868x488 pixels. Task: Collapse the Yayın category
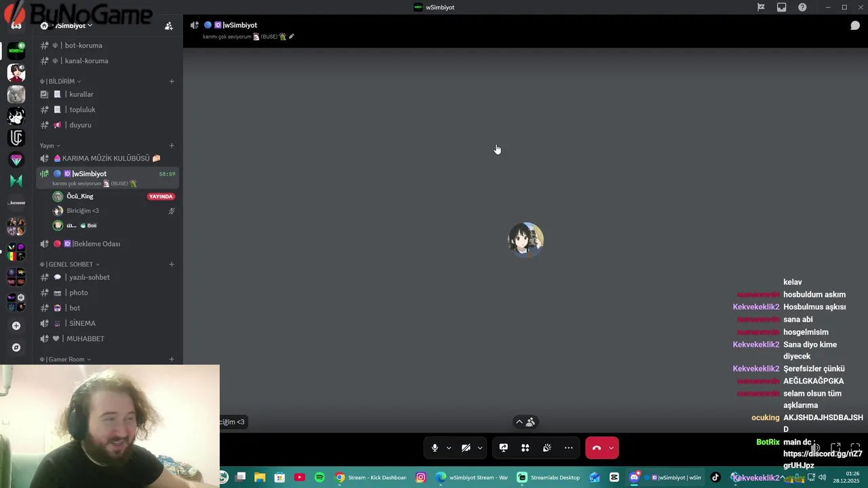click(x=50, y=146)
